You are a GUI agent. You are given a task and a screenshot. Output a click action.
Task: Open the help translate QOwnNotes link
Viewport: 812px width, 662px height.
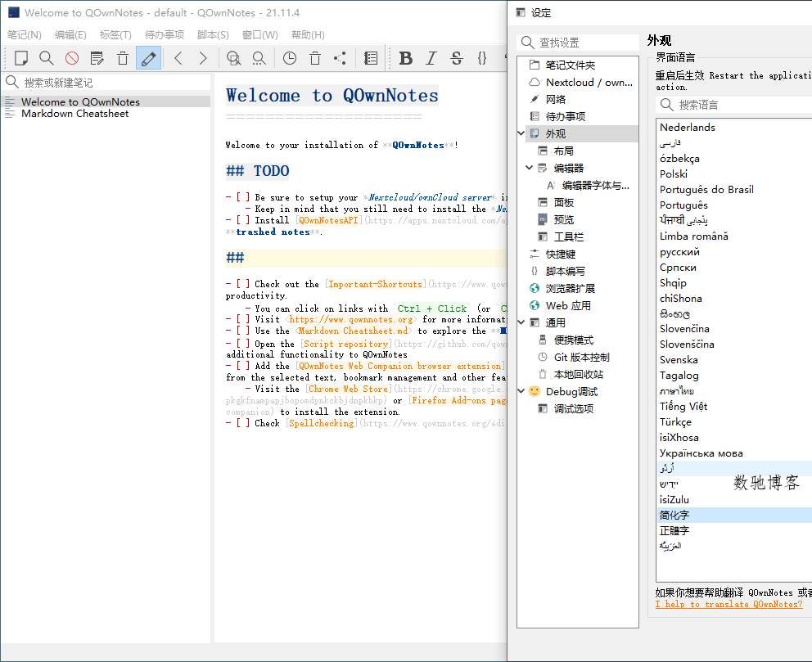729,604
